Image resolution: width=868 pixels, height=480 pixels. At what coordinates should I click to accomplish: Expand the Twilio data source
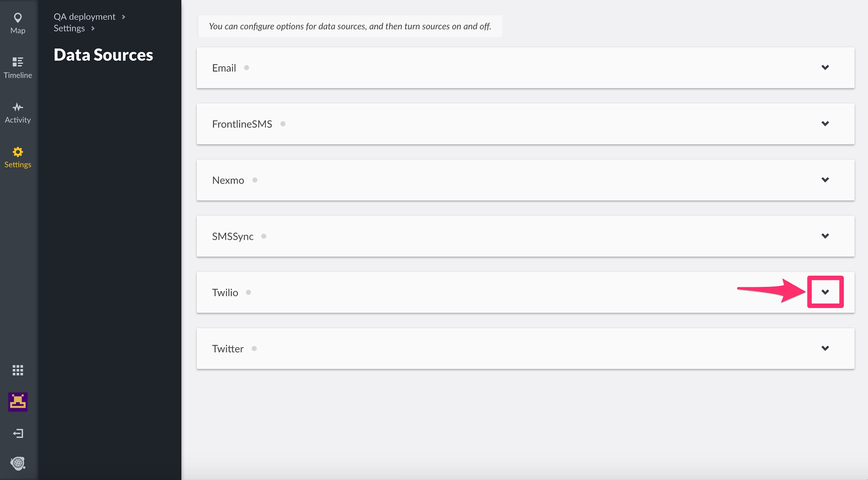[825, 292]
